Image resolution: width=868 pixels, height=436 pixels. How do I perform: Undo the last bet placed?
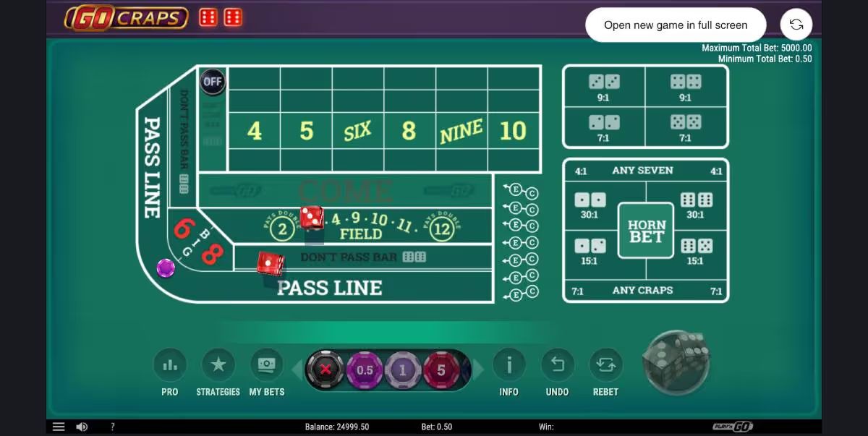557,365
